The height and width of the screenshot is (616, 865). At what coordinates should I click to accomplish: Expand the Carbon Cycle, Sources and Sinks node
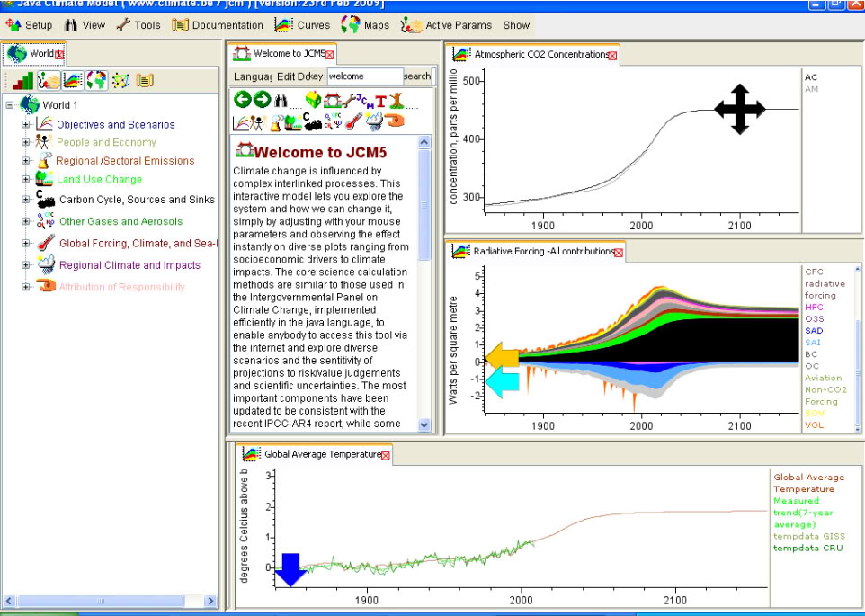pos(26,200)
